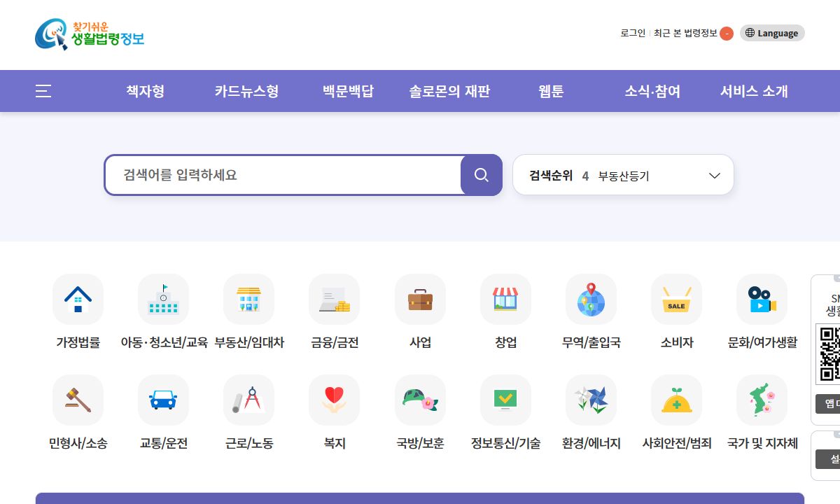Click the magnifier search button
The width and height of the screenshot is (840, 504).
pyautogui.click(x=482, y=175)
